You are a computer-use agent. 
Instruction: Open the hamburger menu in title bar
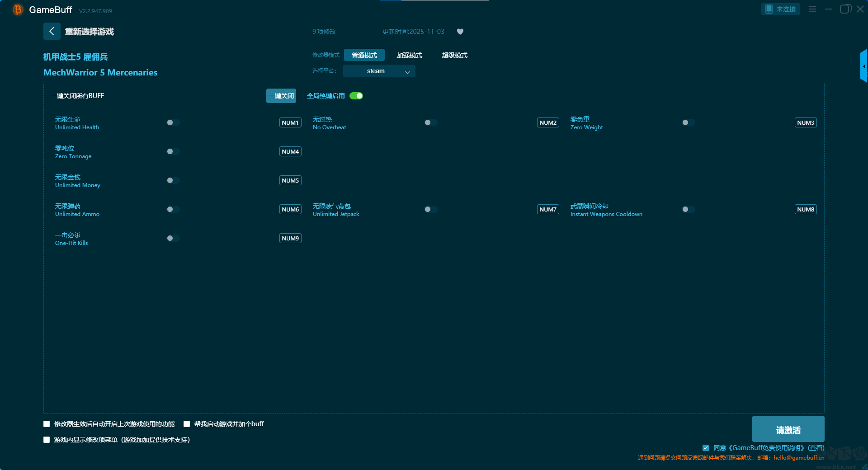(x=812, y=9)
